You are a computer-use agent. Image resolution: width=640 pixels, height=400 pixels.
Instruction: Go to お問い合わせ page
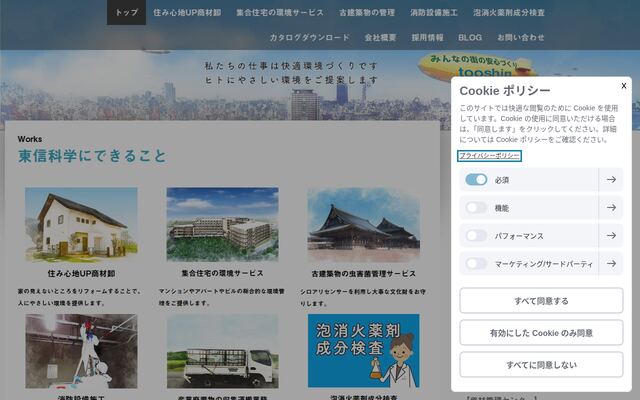[x=521, y=38]
